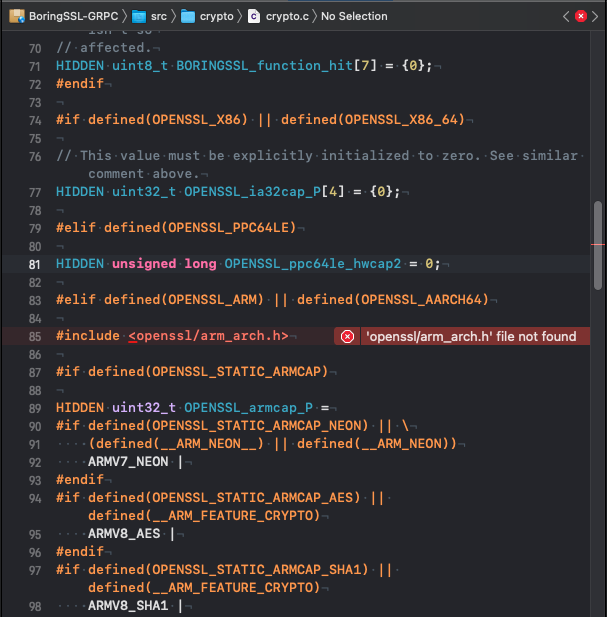Click the '// affected.' comment
The image size is (607, 617).
coord(104,48)
